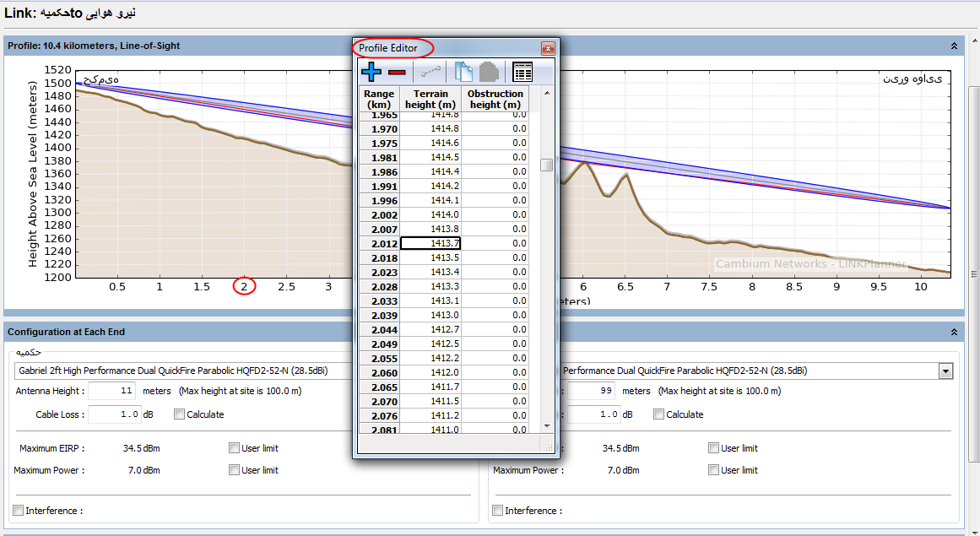Screen dimensions: 980x536
Task: Select terrain height 1414.8 in 1.970 row
Action: pos(430,128)
